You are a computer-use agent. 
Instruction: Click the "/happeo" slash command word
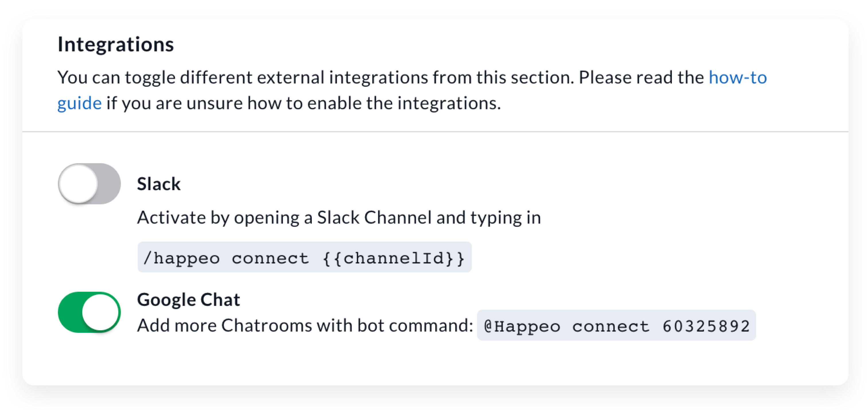[181, 258]
